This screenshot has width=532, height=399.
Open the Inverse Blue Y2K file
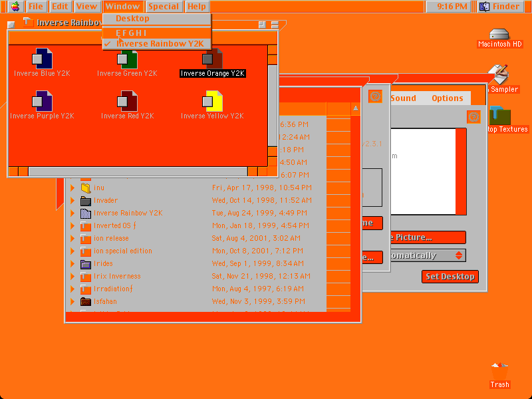coord(42,59)
